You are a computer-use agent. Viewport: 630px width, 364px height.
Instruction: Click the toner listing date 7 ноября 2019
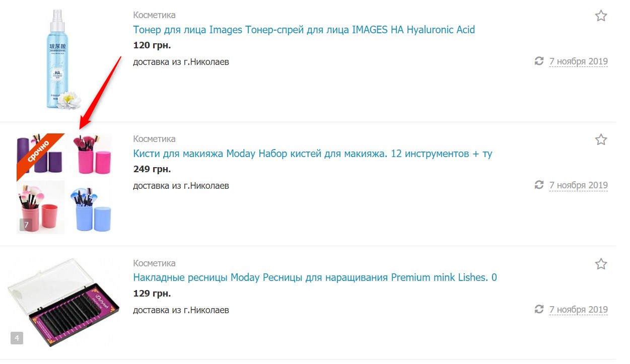pyautogui.click(x=578, y=61)
